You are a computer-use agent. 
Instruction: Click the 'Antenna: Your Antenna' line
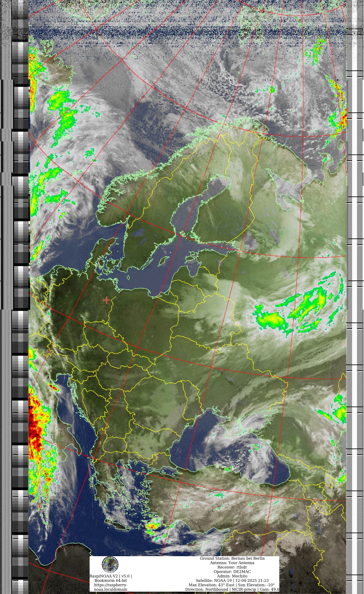(232, 563)
